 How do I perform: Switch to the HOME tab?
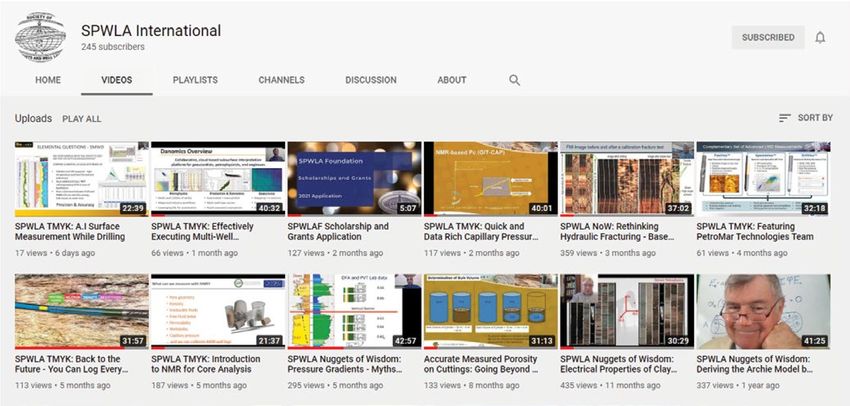(48, 80)
